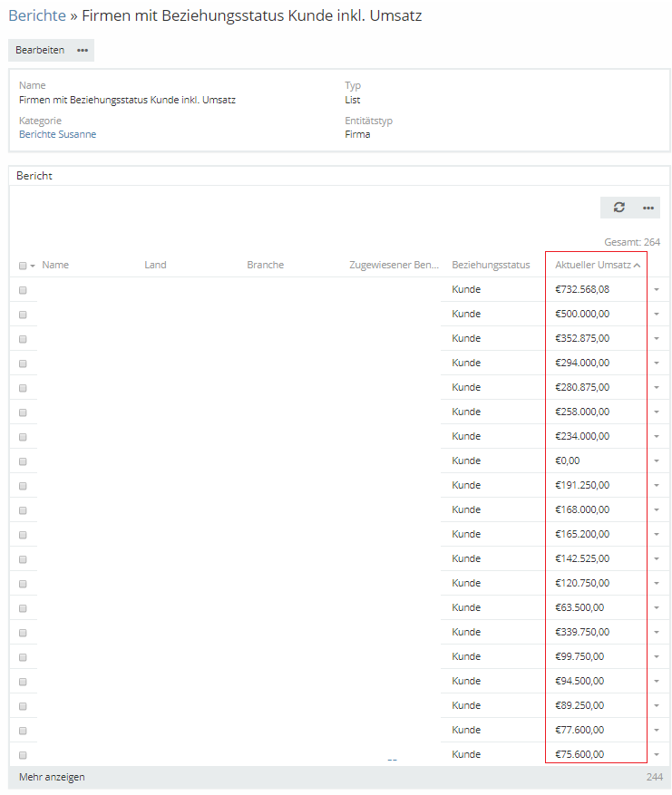Check the row with €352.875,00 revenue
This screenshot has height=795, width=672.
[23, 339]
